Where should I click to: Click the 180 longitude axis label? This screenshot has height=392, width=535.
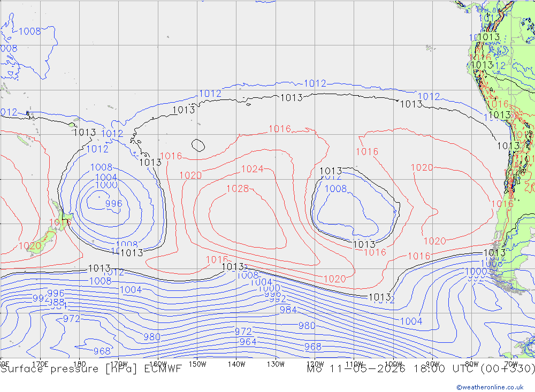80,364
